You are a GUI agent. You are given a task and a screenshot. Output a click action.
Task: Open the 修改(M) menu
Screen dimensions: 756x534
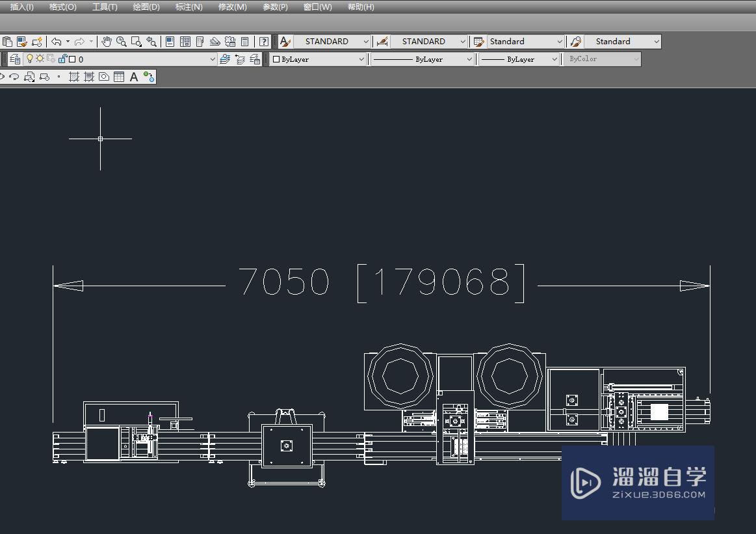pyautogui.click(x=233, y=7)
